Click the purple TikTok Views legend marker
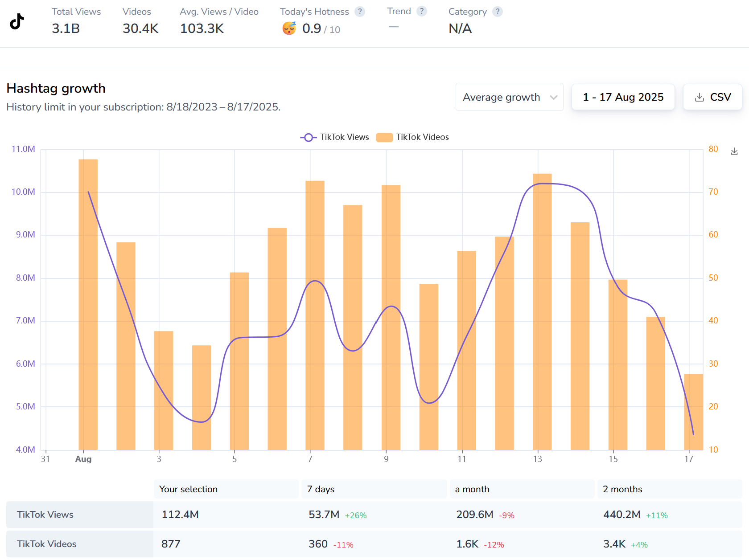The height and width of the screenshot is (560, 749). point(308,137)
